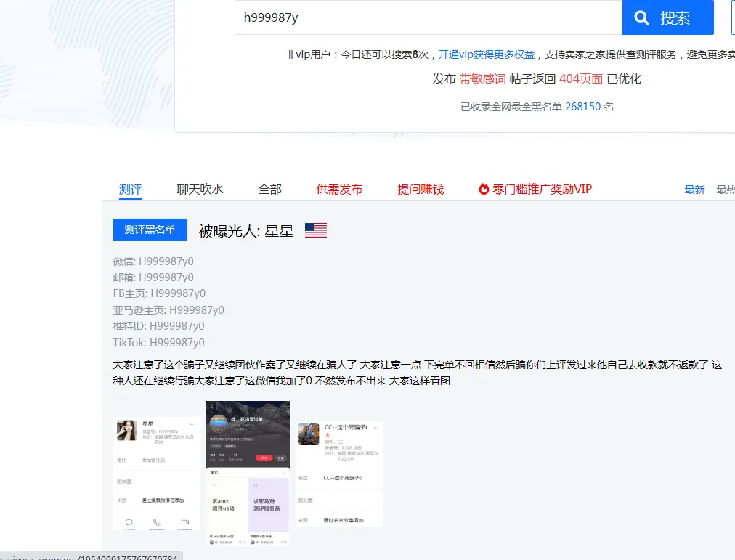The image size is (735, 560).
Task: Click the search icon in the notes screenshot
Action: point(283,472)
